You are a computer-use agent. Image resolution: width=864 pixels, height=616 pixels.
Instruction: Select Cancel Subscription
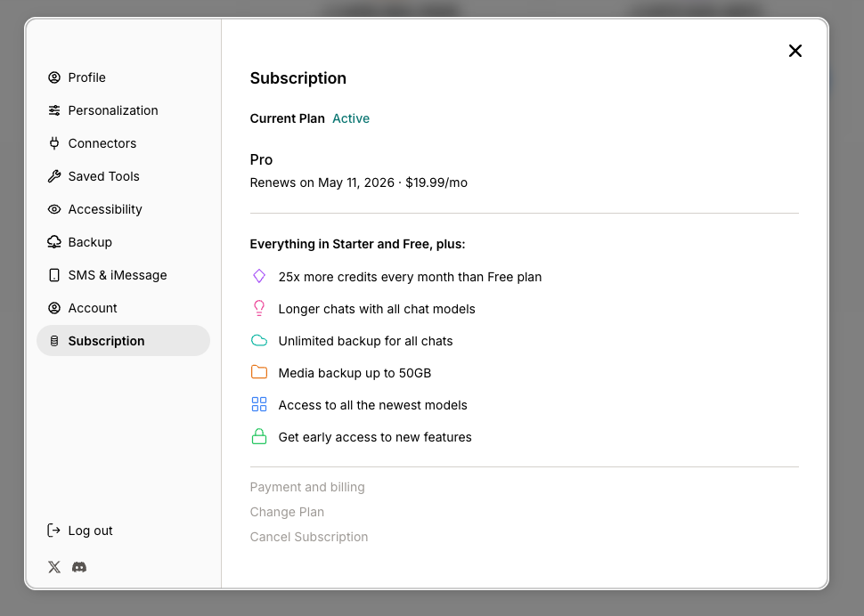(309, 537)
